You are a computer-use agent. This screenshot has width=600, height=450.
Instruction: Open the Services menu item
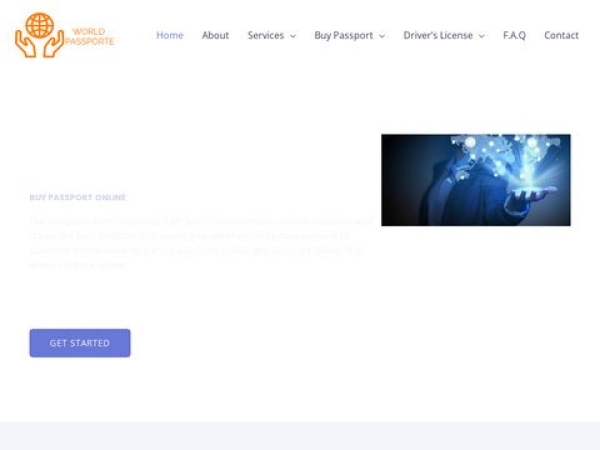coord(266,35)
